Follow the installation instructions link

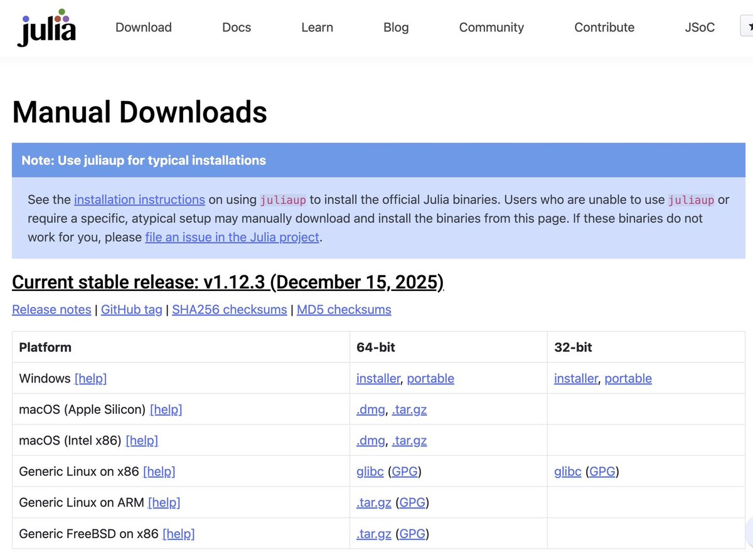pyautogui.click(x=139, y=199)
